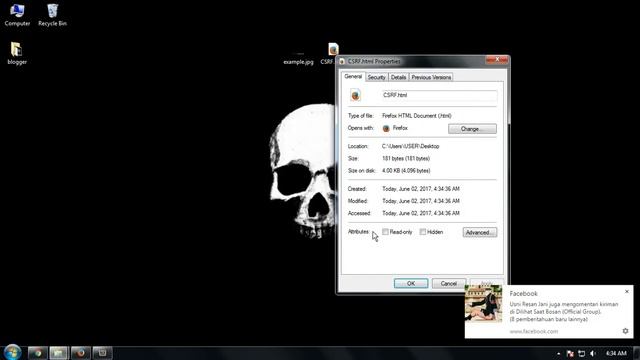Screen dimensions: 640x360
Task: Click the Action Center flag icon
Action: click(570, 353)
